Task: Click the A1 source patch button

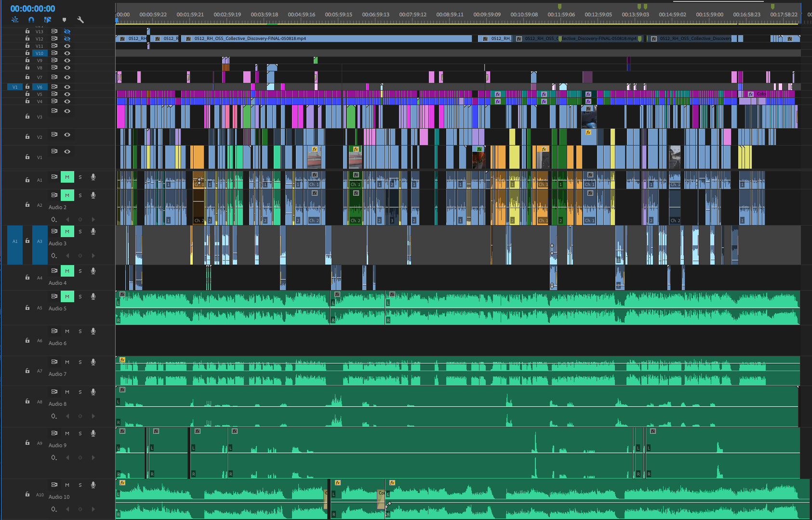Action: click(x=15, y=241)
